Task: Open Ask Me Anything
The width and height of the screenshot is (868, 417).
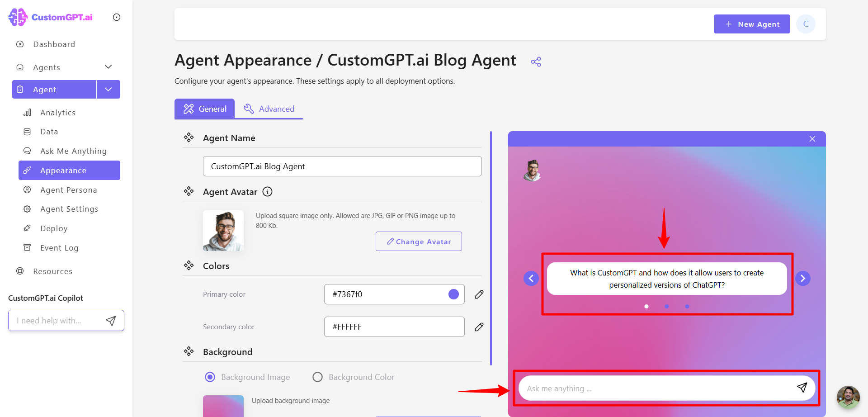Action: click(73, 151)
